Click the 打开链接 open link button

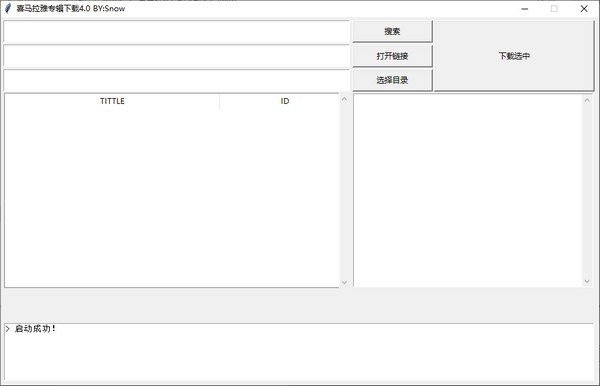tap(392, 56)
